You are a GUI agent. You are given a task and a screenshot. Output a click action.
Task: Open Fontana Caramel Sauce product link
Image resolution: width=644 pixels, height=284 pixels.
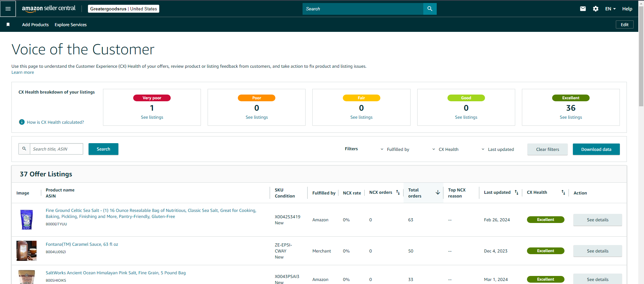tap(82, 244)
